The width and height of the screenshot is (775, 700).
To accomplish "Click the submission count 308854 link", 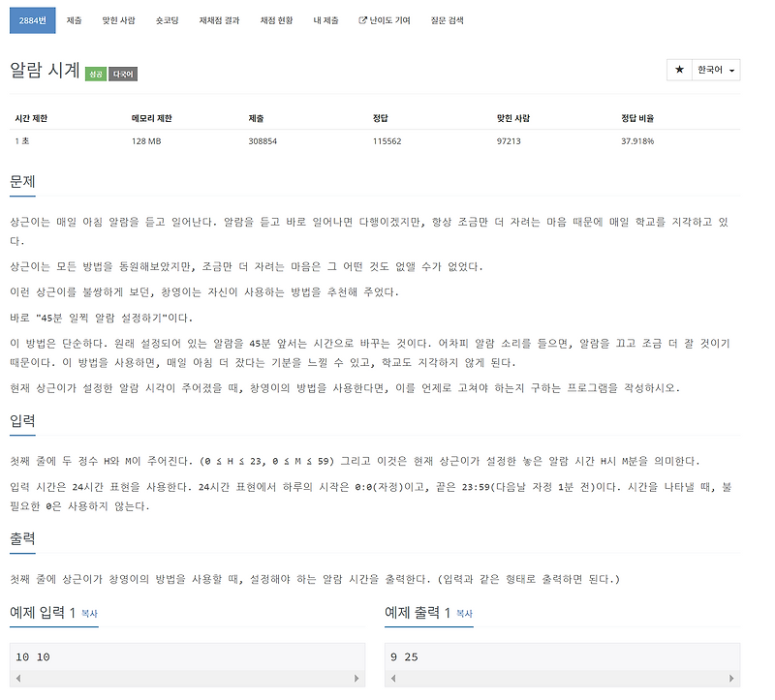I will (264, 140).
